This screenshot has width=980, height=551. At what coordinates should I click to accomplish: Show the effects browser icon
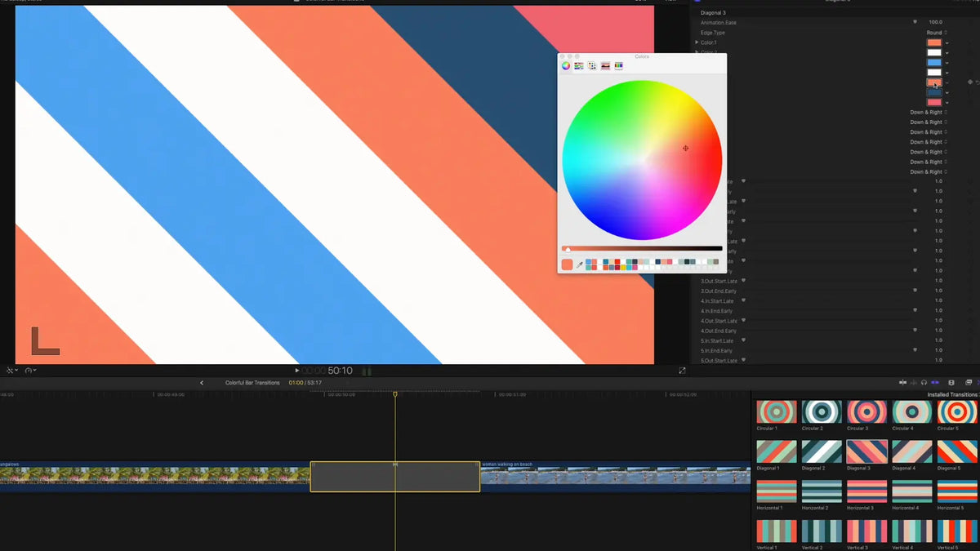click(x=968, y=382)
